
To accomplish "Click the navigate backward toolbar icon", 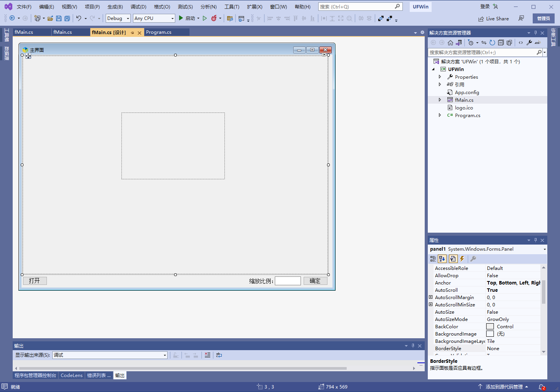I will click(12, 18).
